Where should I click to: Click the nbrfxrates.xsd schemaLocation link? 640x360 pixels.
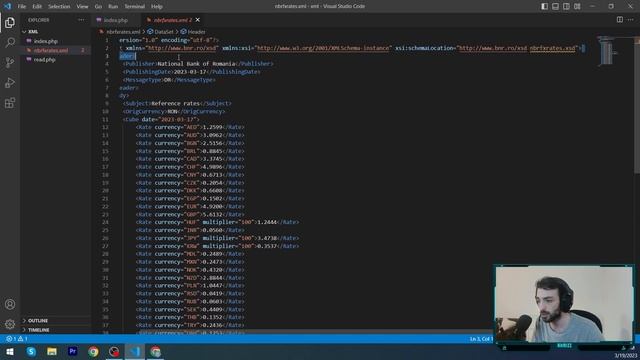click(x=553, y=48)
